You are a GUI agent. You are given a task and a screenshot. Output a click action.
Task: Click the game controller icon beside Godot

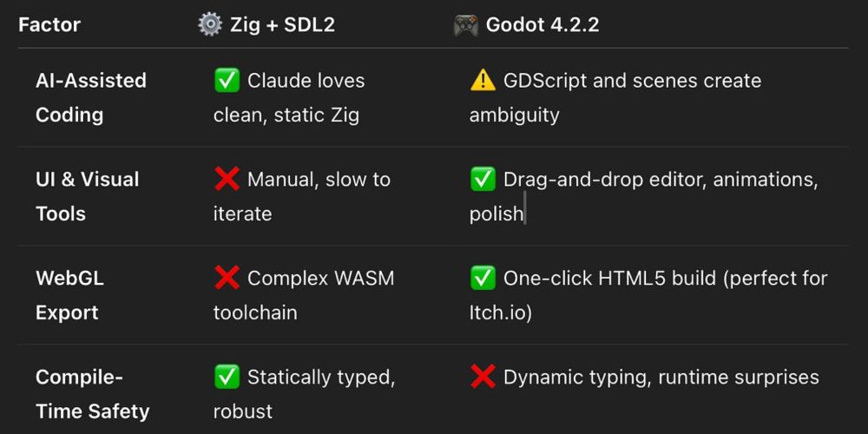(x=465, y=24)
